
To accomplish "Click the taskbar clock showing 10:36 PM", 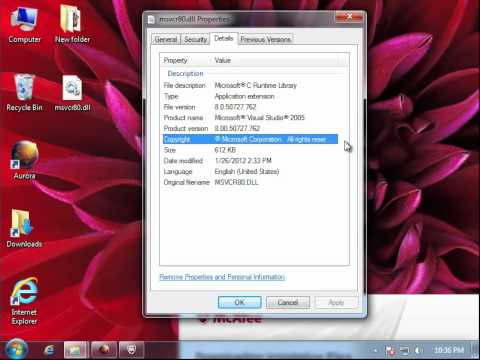I will tap(449, 350).
